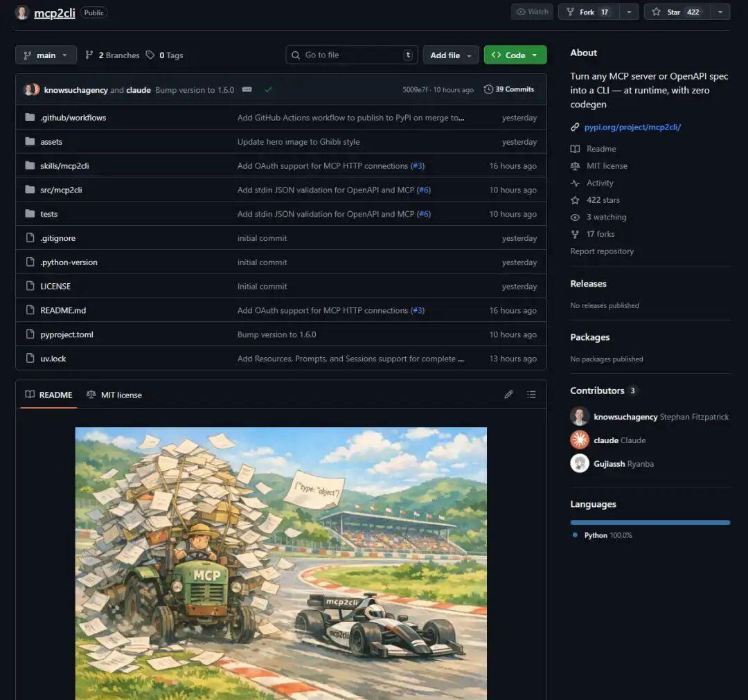
Task: Edit the README with pencil icon
Action: click(x=508, y=395)
